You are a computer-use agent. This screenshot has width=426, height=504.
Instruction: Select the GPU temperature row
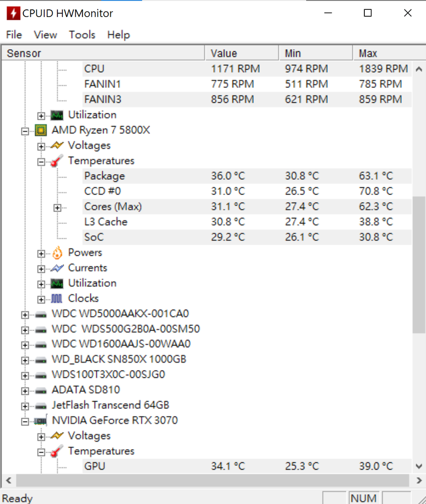point(247,466)
